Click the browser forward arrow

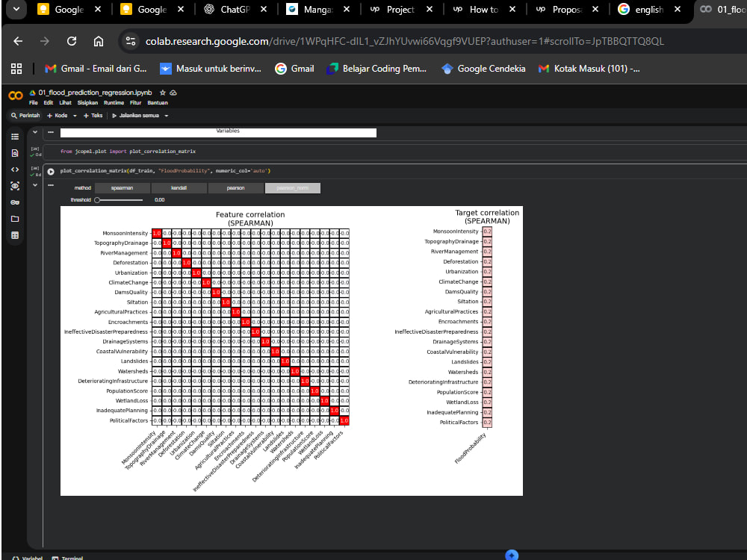[45, 41]
